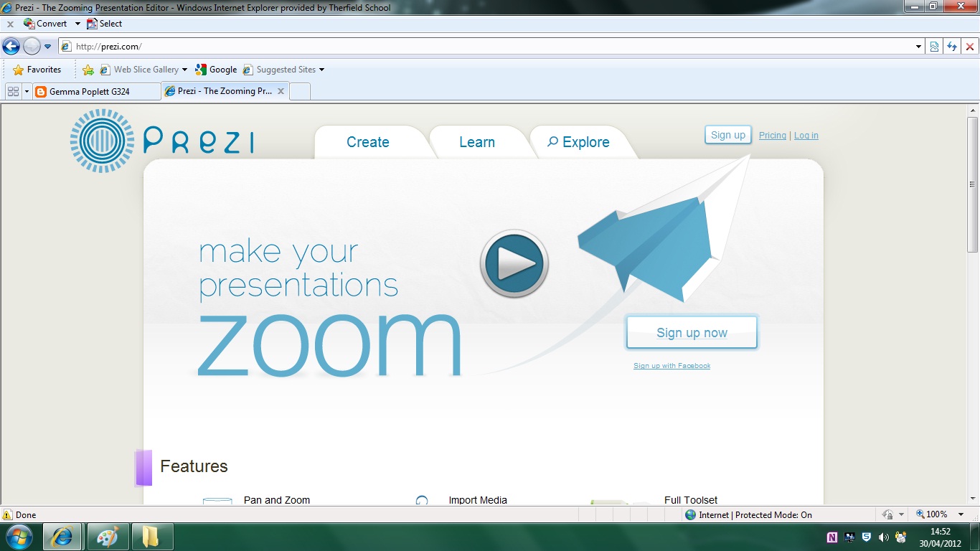Image resolution: width=980 pixels, height=551 pixels.
Task: Open the Explore tab
Action: pos(578,142)
